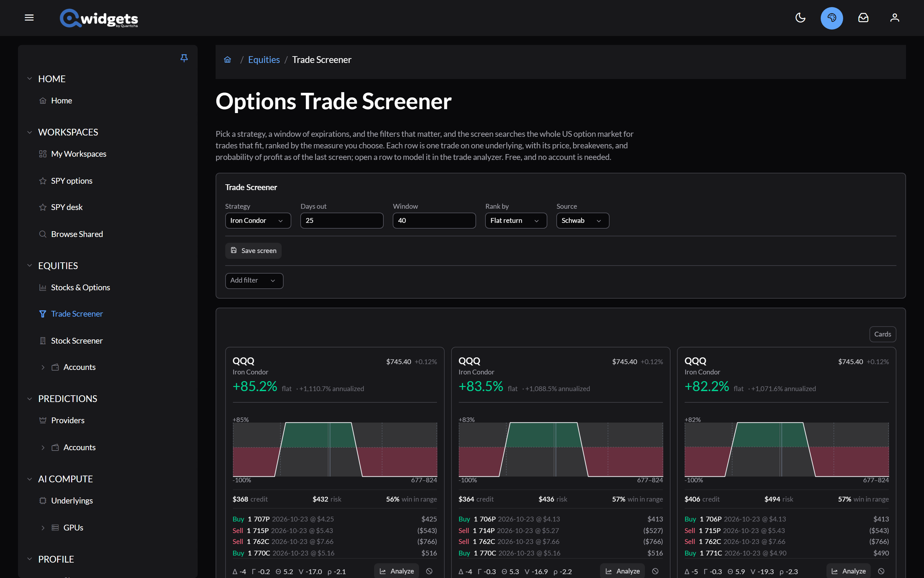The height and width of the screenshot is (578, 924).
Task: Click +1,071.6% annualized text
Action: point(783,389)
